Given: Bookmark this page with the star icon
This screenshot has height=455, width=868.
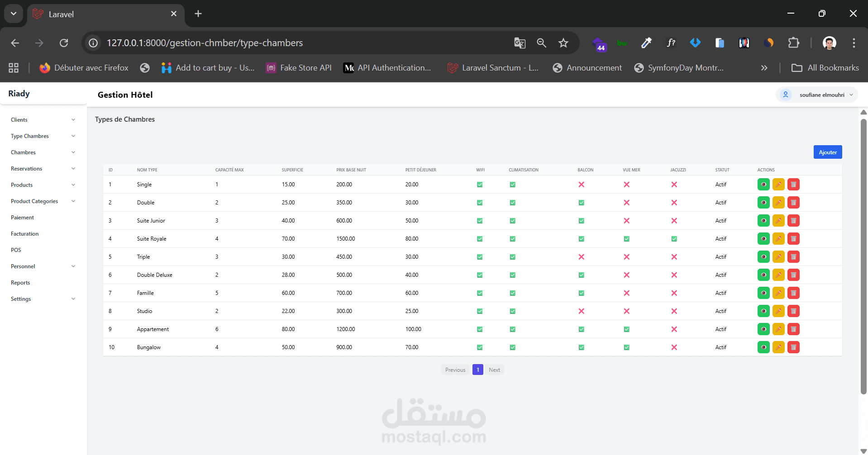Looking at the screenshot, I should coord(563,43).
